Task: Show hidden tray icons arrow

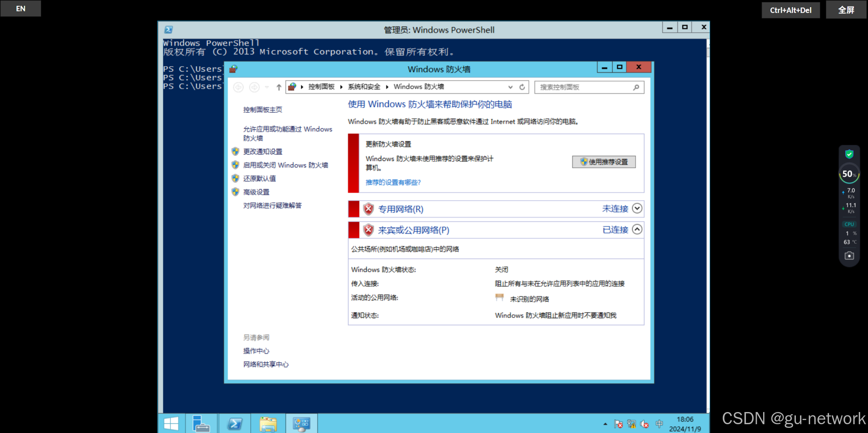Action: click(605, 424)
